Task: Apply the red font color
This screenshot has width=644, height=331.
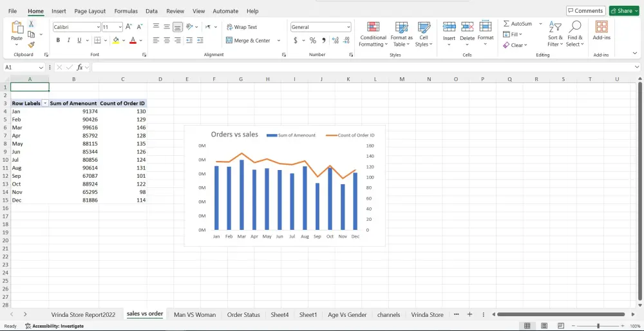Action: [x=133, y=40]
